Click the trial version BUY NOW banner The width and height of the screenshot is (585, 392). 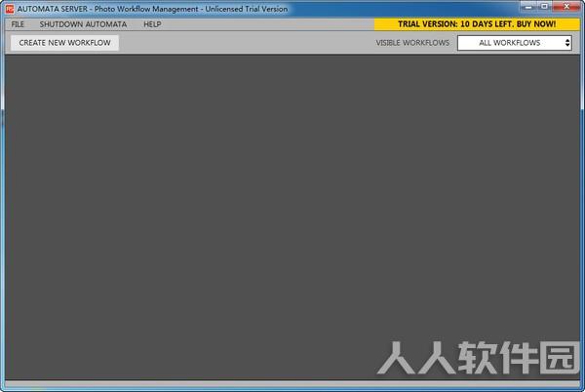tap(477, 24)
